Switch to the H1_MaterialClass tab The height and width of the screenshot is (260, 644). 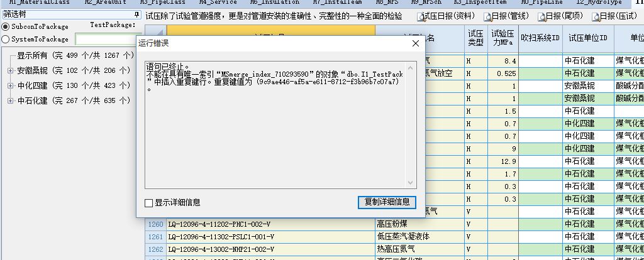pos(40,2)
